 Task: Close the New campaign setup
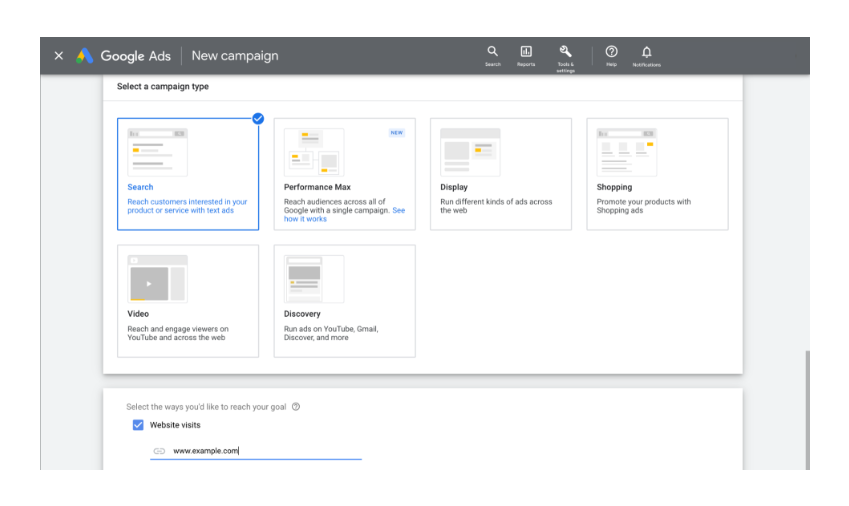pyautogui.click(x=58, y=56)
